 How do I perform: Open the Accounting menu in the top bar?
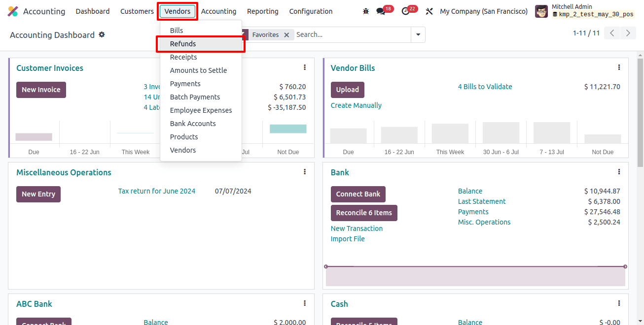click(218, 11)
